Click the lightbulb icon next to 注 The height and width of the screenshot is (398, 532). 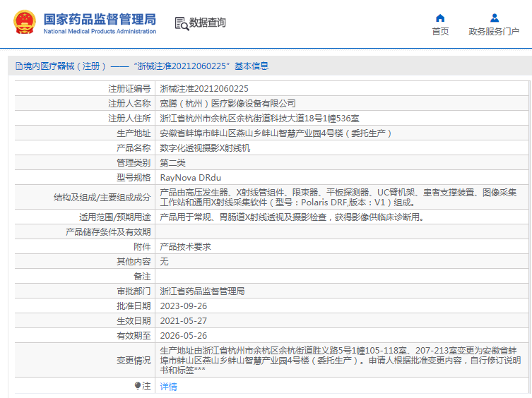[137, 385]
